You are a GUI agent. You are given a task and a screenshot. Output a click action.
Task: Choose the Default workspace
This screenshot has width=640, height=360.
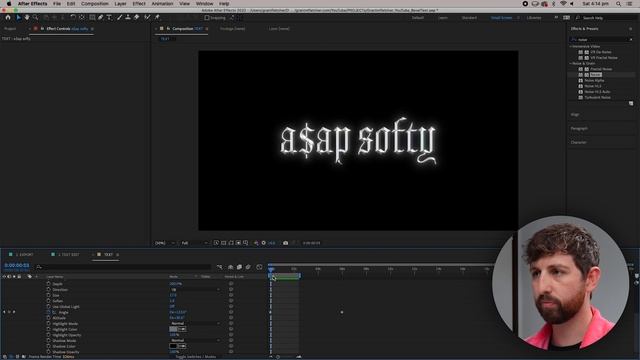(x=418, y=18)
